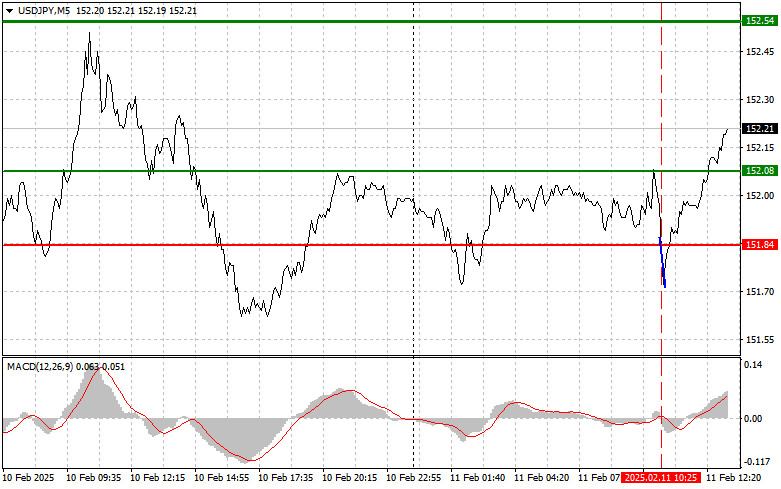Click the 0.14 MACD scale value
The image size is (781, 489).
753,365
